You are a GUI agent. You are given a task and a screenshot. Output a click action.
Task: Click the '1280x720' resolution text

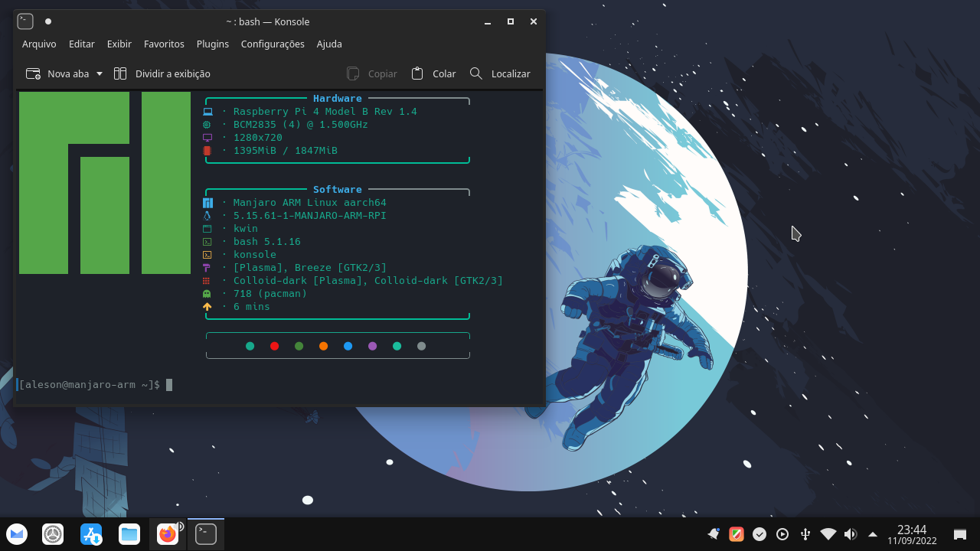click(258, 138)
